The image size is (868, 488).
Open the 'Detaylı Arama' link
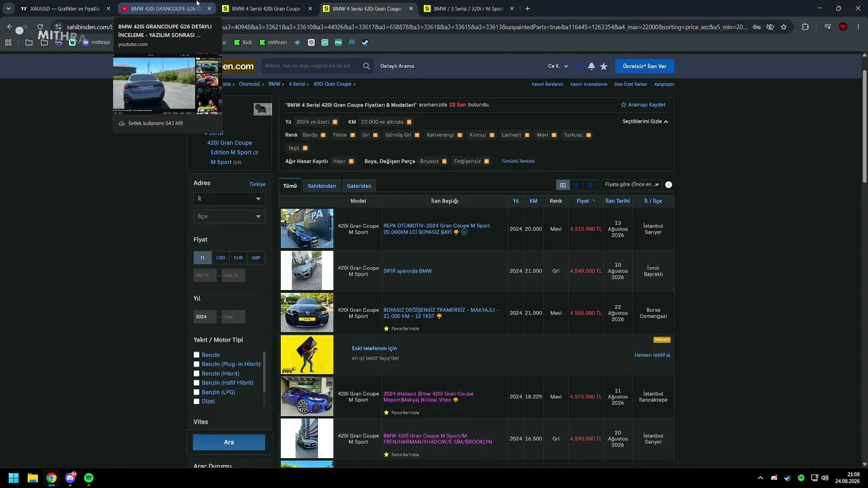tap(397, 66)
